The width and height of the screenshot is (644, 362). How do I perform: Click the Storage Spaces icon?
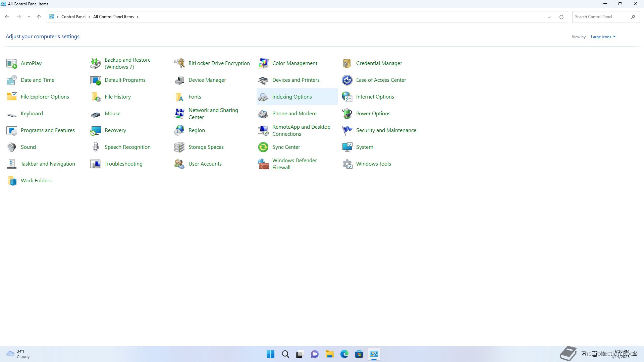point(179,147)
